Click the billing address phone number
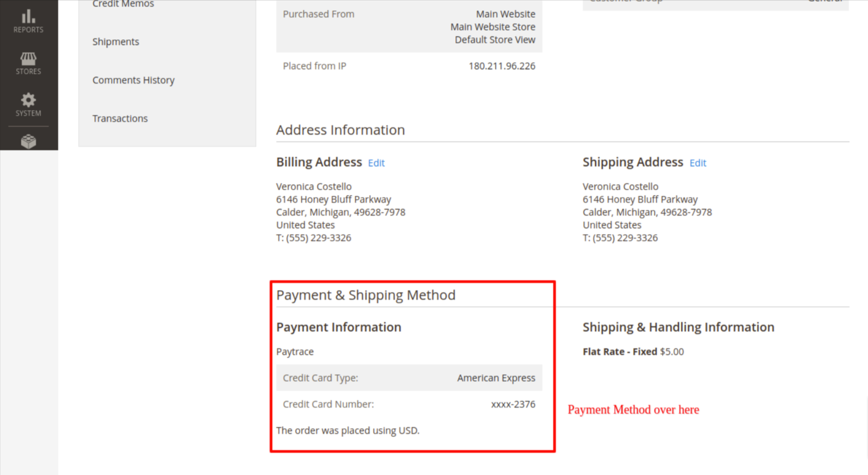Viewport: 868px width, 475px height. click(314, 238)
